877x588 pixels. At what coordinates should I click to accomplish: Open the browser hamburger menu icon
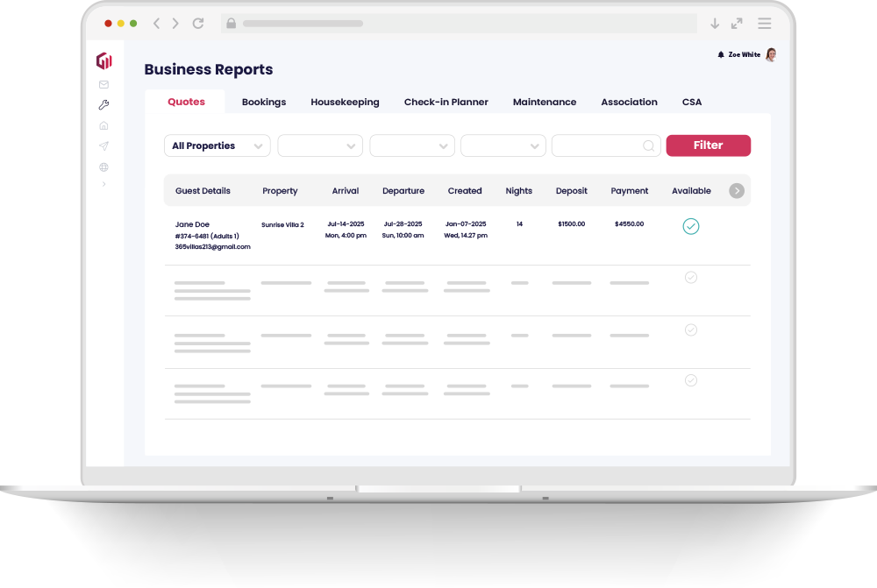[765, 24]
